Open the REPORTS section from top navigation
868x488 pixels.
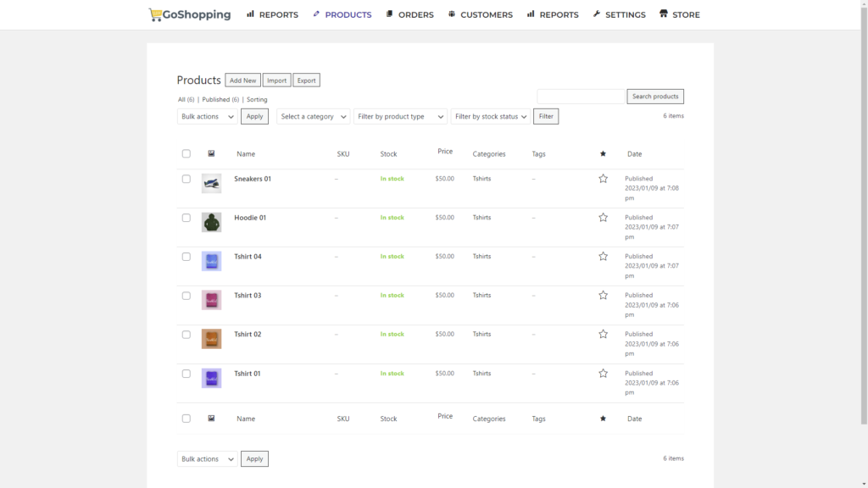click(272, 14)
